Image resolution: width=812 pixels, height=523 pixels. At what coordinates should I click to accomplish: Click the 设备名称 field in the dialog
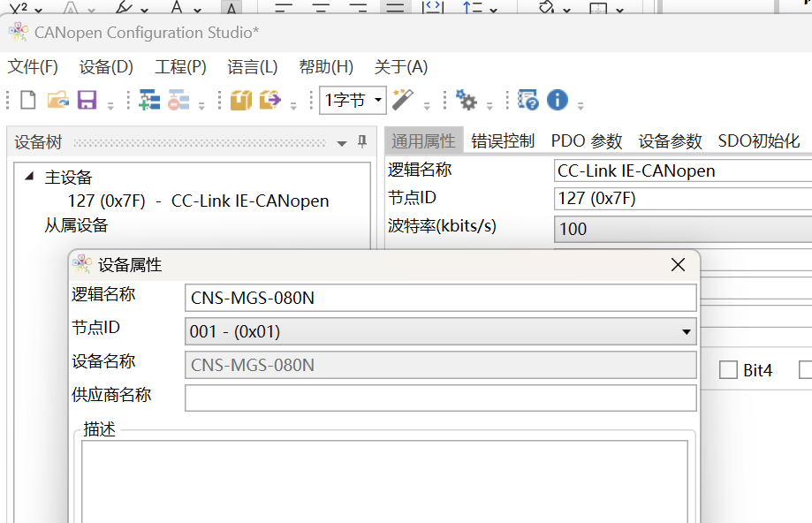(x=440, y=365)
